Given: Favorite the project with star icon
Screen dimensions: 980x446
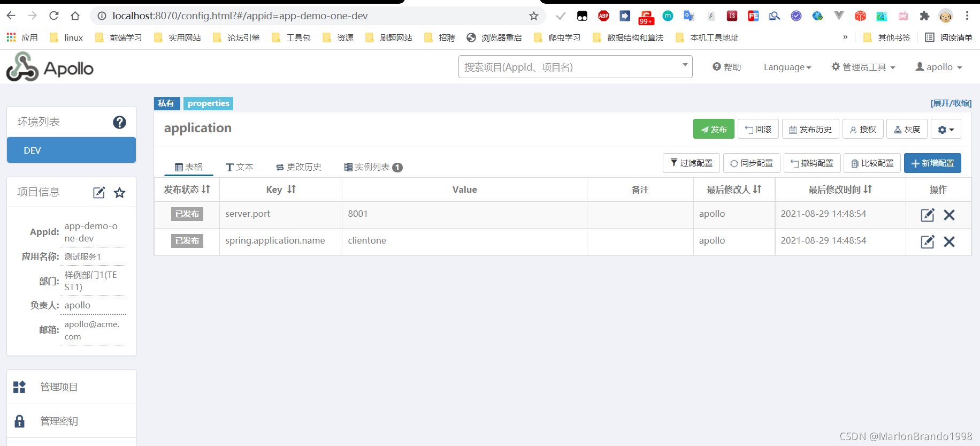Looking at the screenshot, I should (120, 193).
